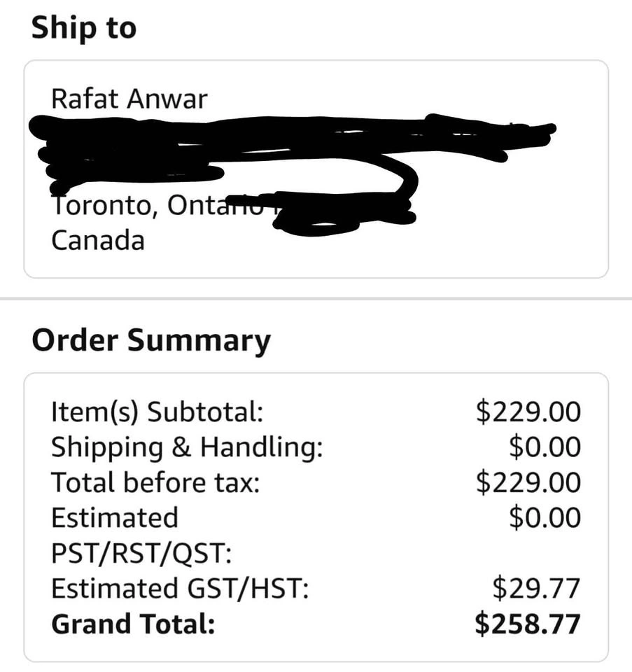Click the Estimated PST/RST/QST amount
This screenshot has height=672, width=632.
point(545,518)
